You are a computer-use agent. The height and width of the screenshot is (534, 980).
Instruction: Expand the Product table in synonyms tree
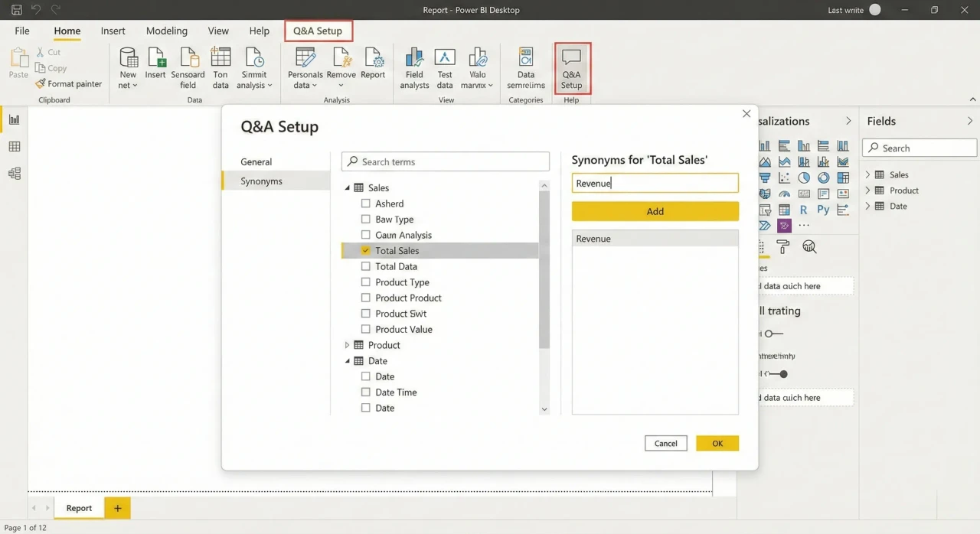(x=347, y=345)
